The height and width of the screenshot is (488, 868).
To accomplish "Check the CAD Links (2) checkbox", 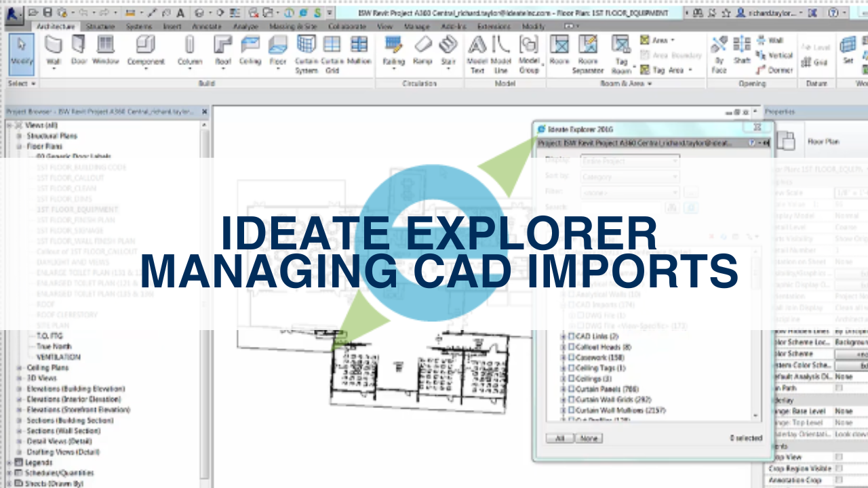I will pos(572,337).
